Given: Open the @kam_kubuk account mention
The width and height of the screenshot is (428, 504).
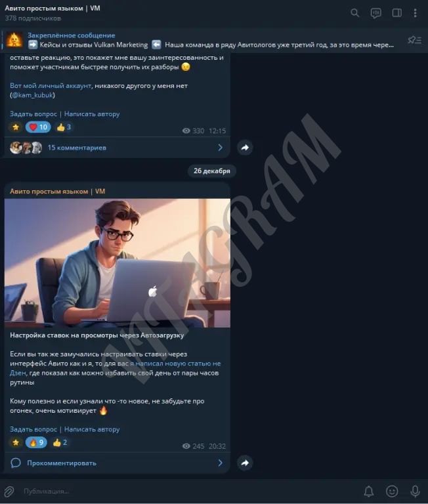Looking at the screenshot, I should coord(32,95).
